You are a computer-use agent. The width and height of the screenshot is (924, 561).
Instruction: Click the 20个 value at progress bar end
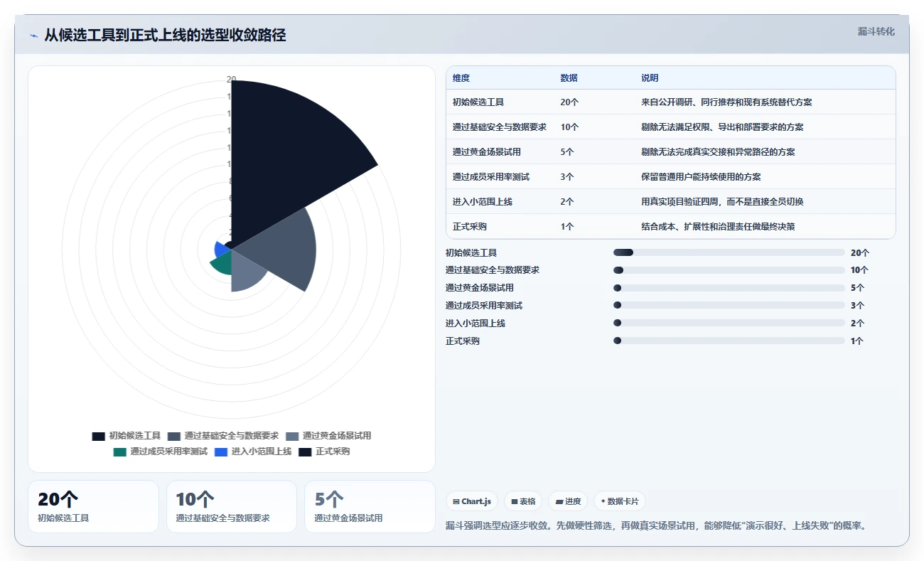860,252
